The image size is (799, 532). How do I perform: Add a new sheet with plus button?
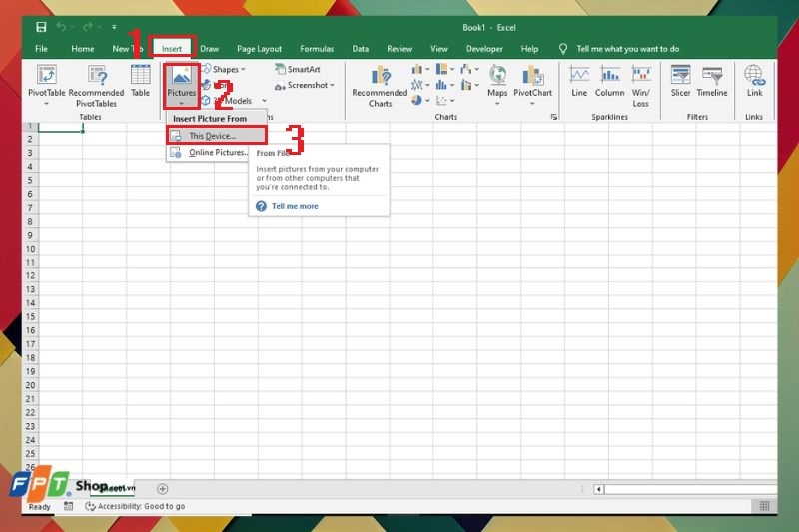point(162,489)
